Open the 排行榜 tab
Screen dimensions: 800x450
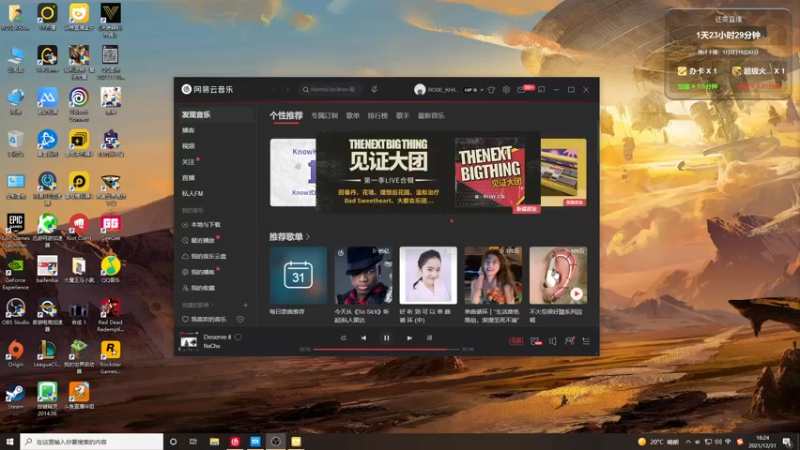point(378,116)
